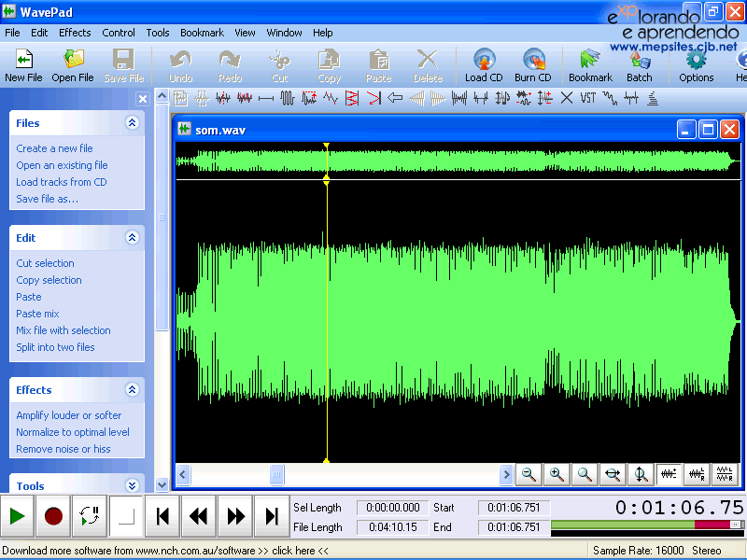This screenshot has width=747, height=560.
Task: Click the fade out effect icon
Action: pyautogui.click(x=438, y=98)
